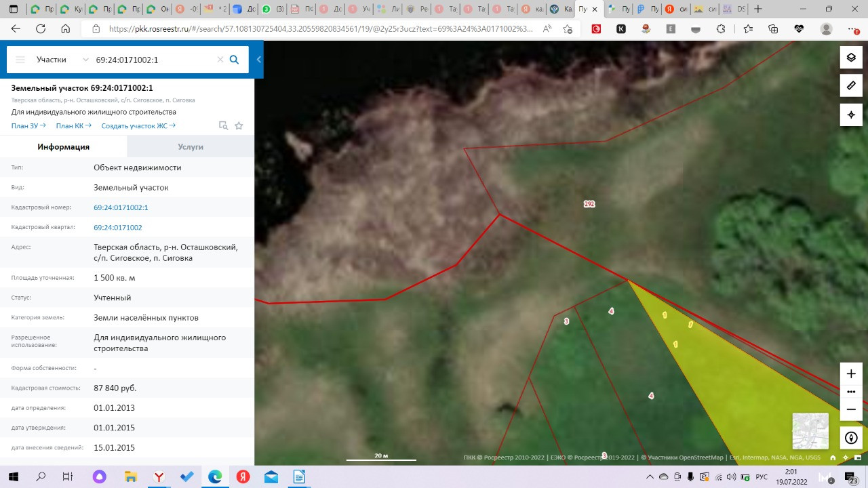Image resolution: width=868 pixels, height=488 pixels.
Task: Select the ruler measurement tool
Action: coord(851,86)
